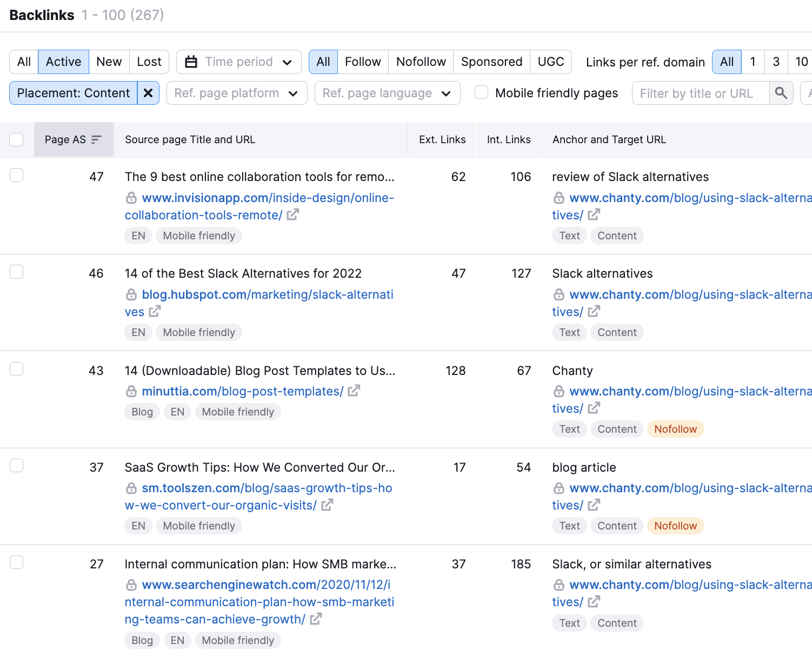The width and height of the screenshot is (812, 657).
Task: Remove the Placement: Content filter
Action: coord(148,93)
